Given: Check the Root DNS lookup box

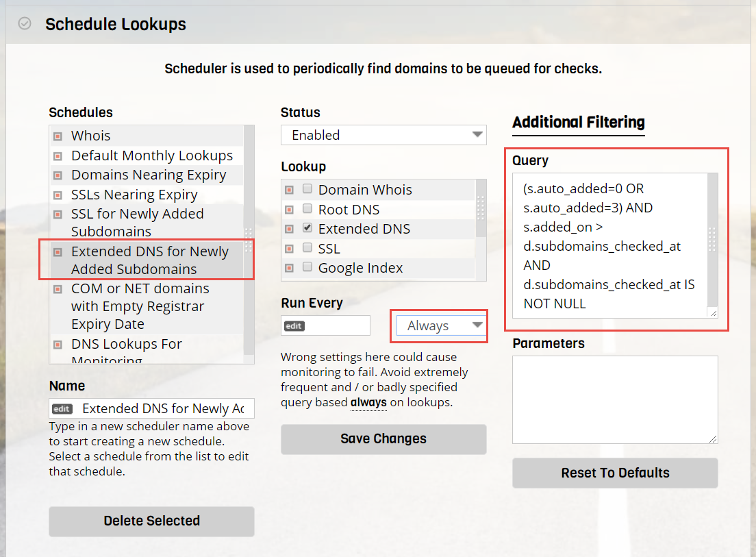Looking at the screenshot, I should (307, 208).
